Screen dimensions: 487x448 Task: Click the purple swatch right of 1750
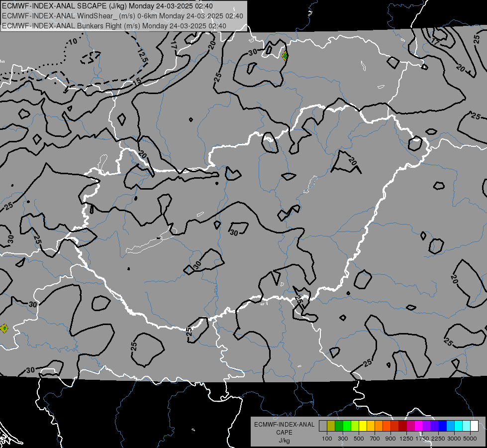coord(426,426)
